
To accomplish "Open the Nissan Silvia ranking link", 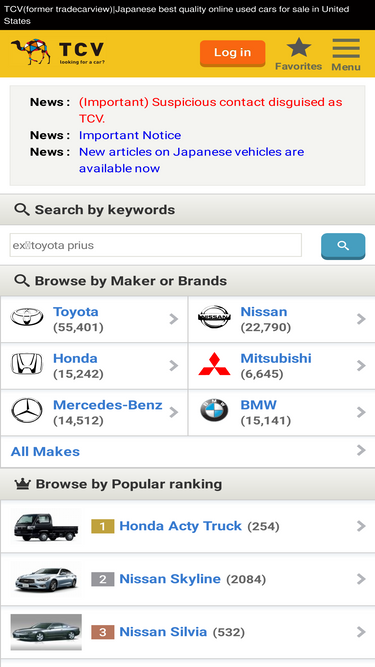I will [x=163, y=632].
